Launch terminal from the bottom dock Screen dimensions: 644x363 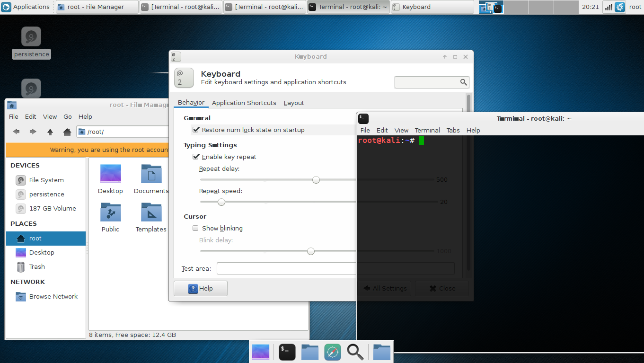(287, 352)
